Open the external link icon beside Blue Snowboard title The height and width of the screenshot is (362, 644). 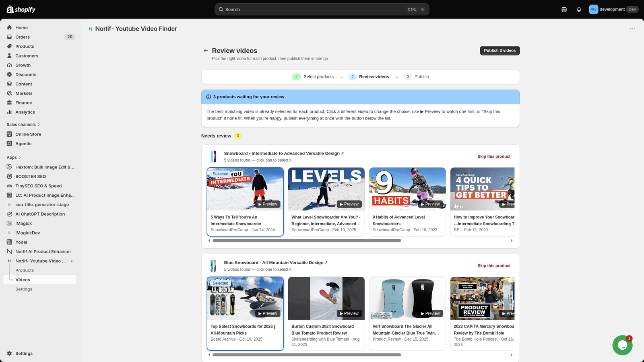click(x=326, y=263)
